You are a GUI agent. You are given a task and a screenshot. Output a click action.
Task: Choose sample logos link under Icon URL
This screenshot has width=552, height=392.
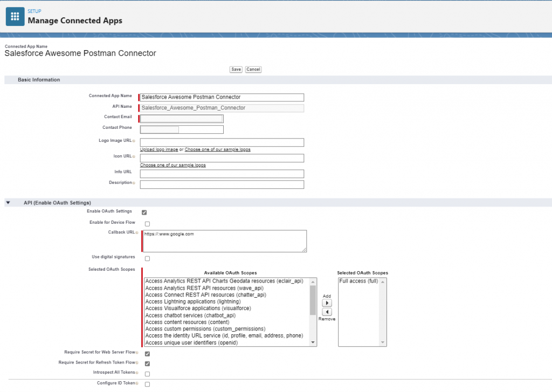(173, 165)
